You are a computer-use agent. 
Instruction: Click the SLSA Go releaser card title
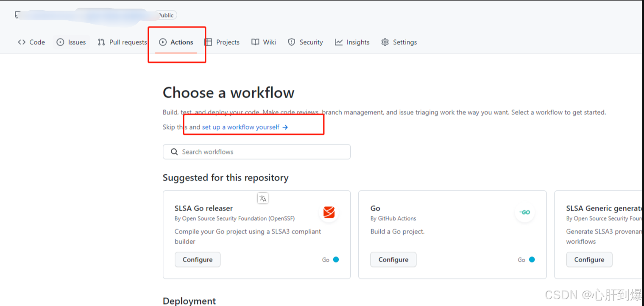coord(204,208)
